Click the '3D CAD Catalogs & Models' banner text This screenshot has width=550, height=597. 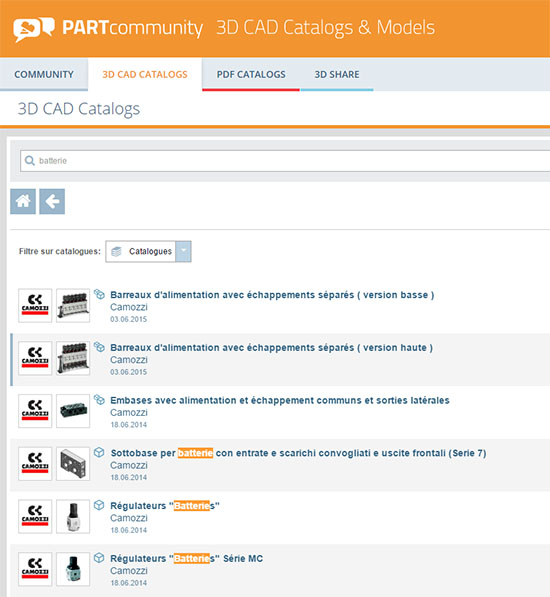point(325,28)
